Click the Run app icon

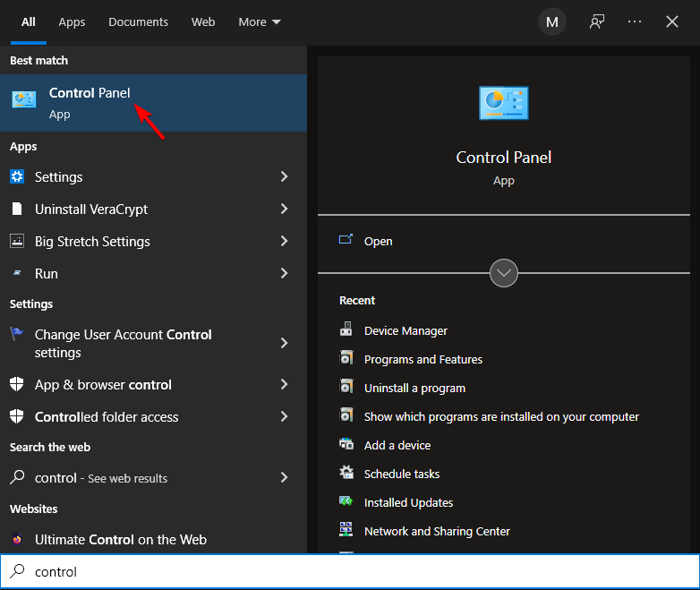[x=17, y=273]
